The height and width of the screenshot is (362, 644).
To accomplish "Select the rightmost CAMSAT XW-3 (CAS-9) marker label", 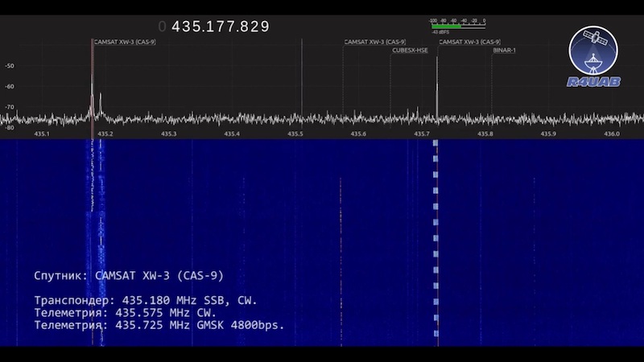I will [x=469, y=42].
